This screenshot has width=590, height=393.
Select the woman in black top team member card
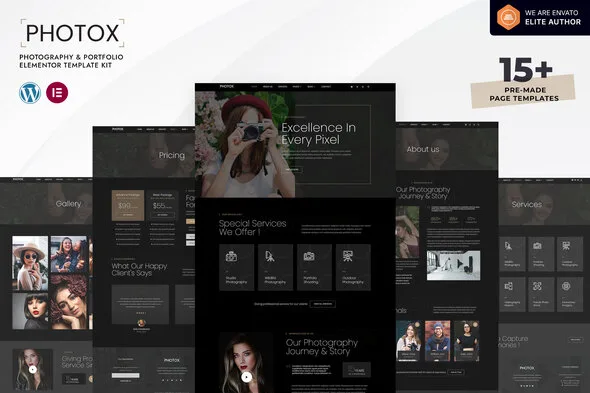pyautogui.click(x=467, y=341)
